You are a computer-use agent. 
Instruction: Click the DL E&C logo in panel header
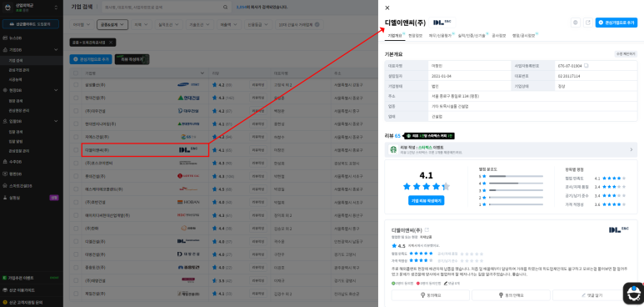pos(442,23)
